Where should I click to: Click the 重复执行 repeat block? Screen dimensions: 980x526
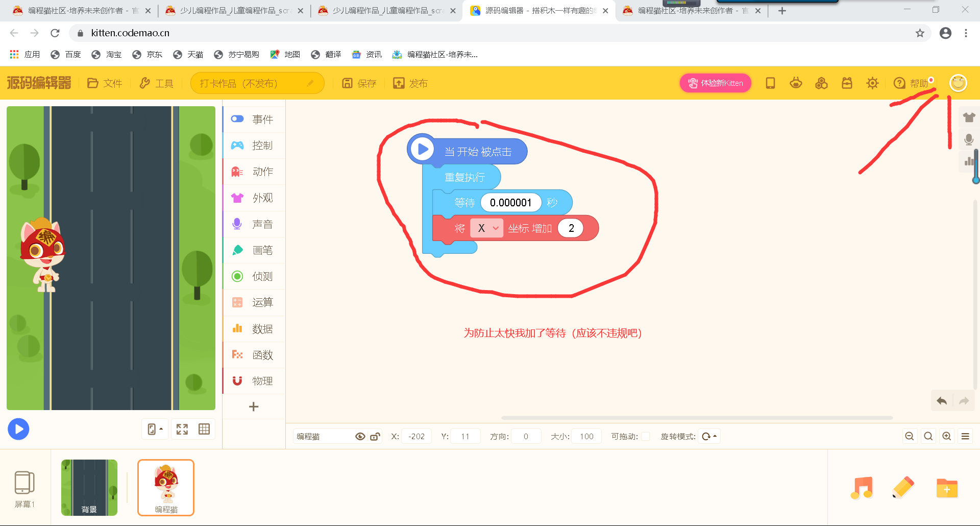coord(462,177)
